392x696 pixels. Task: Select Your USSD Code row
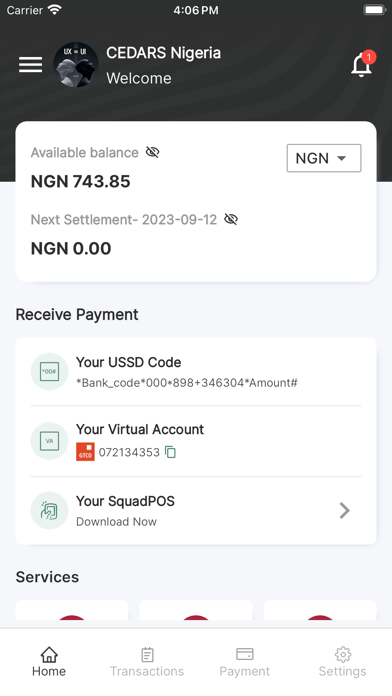coord(196,372)
